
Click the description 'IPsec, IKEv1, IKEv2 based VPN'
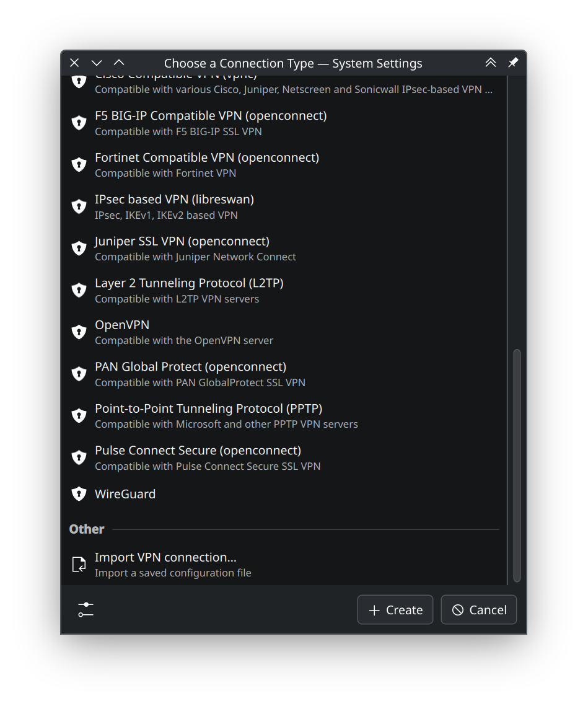click(x=166, y=215)
